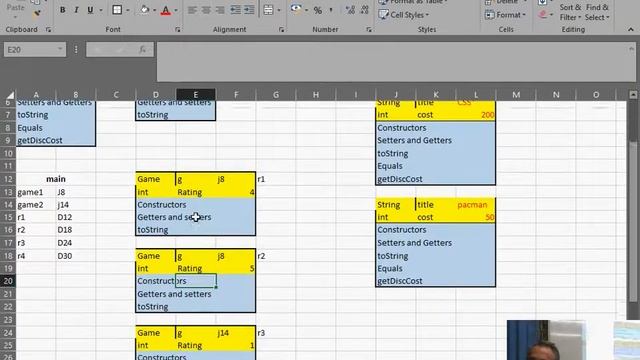Screen dimensions: 640x360
Task: Apply cell borders with the Borders icon
Action: click(117, 10)
